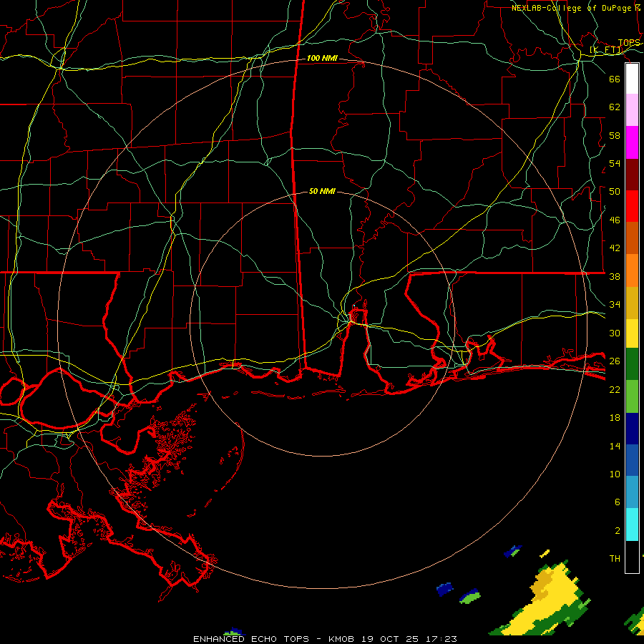Click legend value "10"
The width and height of the screenshot is (644, 644).
(615, 474)
